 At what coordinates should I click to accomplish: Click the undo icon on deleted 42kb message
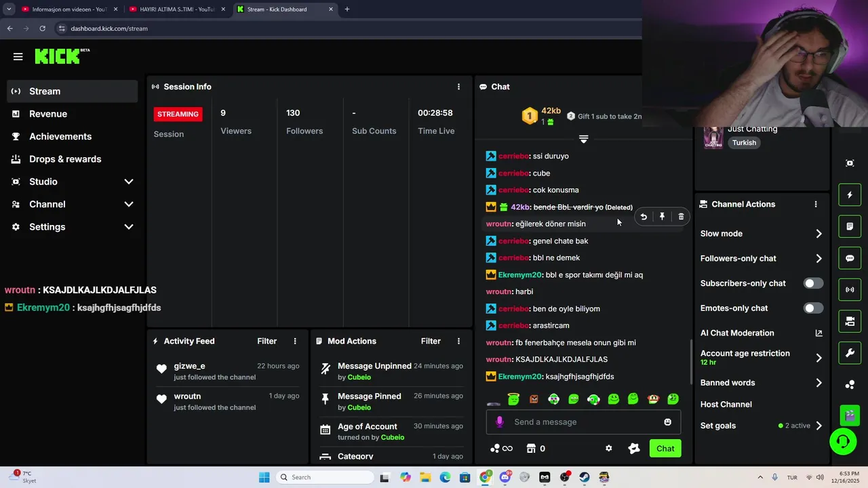(644, 217)
